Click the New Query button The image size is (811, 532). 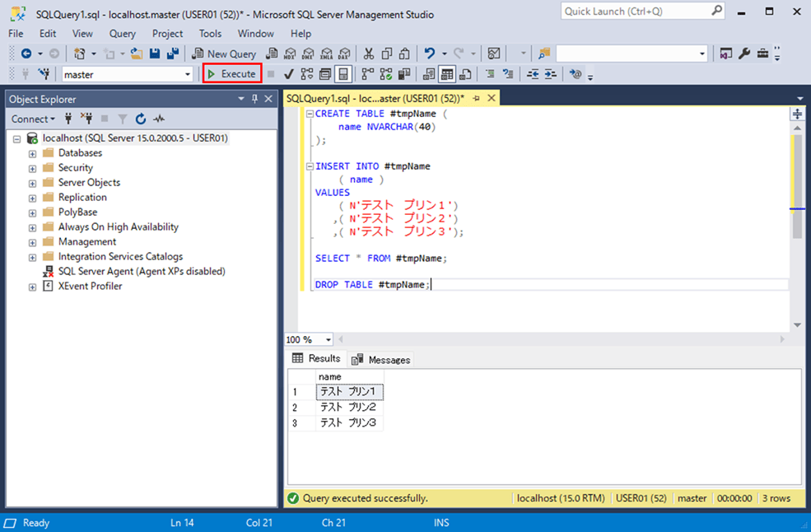(224, 54)
